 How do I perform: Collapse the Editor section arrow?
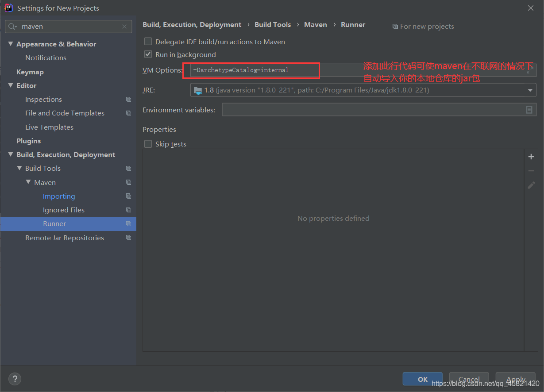click(x=11, y=85)
